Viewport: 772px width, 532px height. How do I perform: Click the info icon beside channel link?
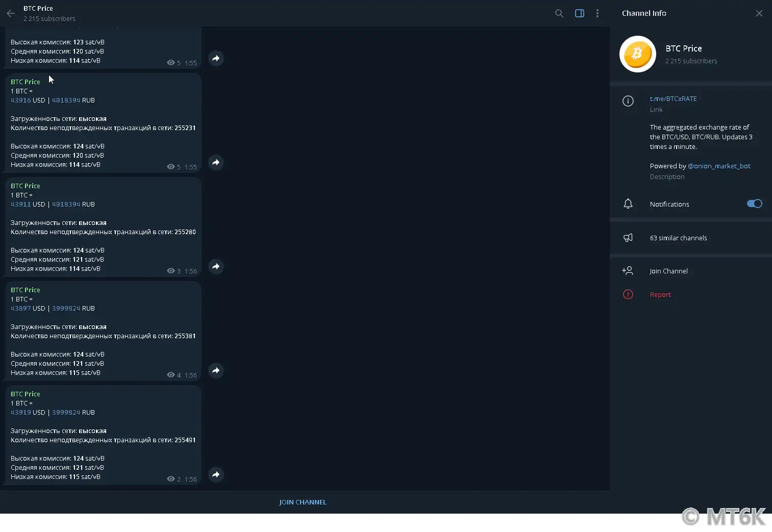pyautogui.click(x=628, y=101)
